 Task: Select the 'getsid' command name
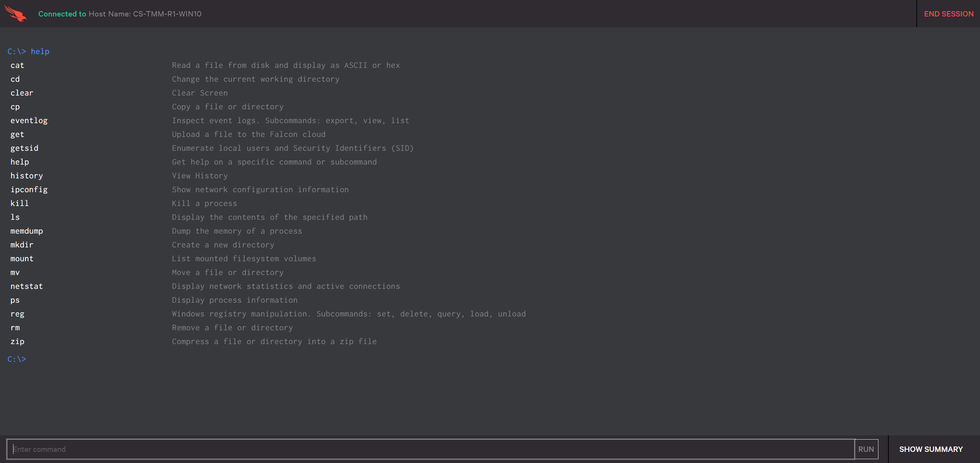(25, 148)
